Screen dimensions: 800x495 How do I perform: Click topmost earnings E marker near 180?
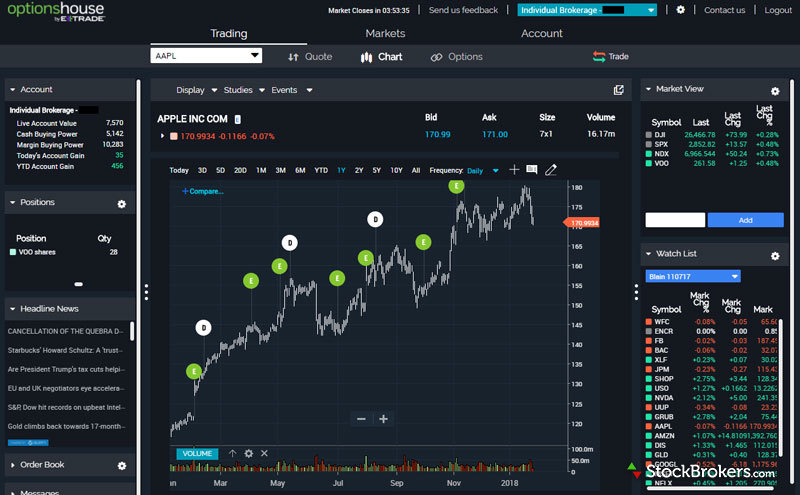click(456, 186)
